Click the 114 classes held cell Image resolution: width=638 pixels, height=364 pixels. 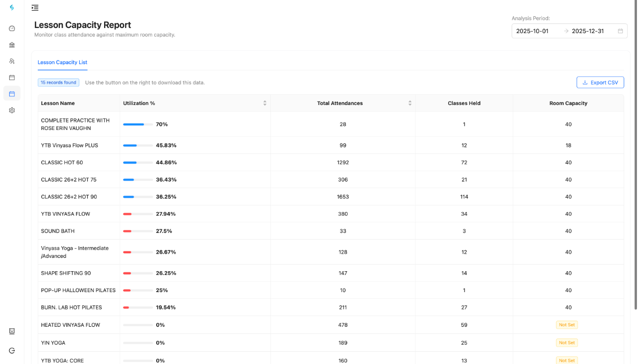click(x=464, y=197)
